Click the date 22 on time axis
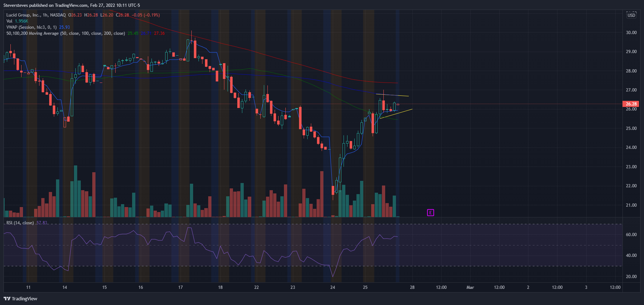Viewport: 644px width, 305px height. [x=257, y=287]
